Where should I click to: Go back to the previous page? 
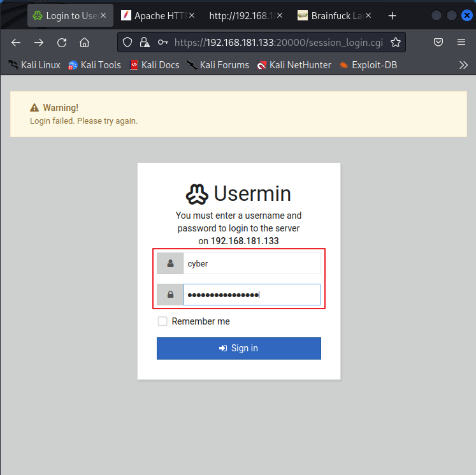coord(16,43)
